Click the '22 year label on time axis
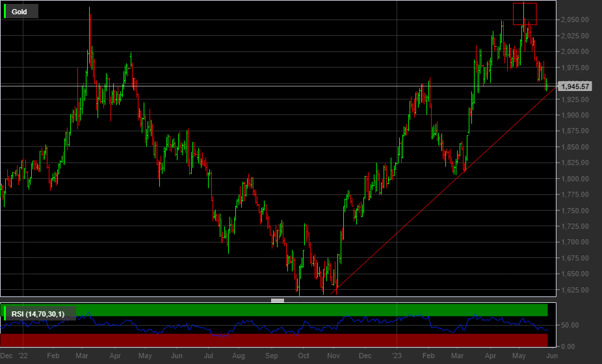 [23, 356]
